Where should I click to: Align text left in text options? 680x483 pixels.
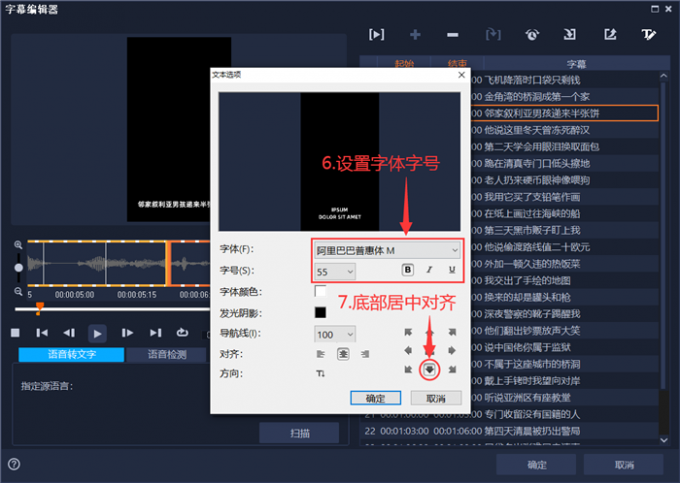(320, 354)
